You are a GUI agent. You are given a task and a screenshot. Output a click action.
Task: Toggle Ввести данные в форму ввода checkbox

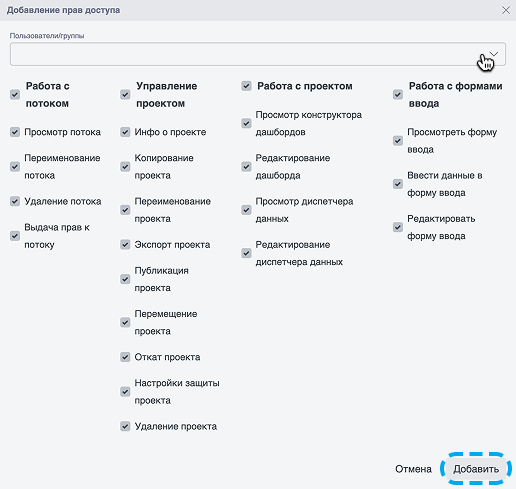click(398, 184)
